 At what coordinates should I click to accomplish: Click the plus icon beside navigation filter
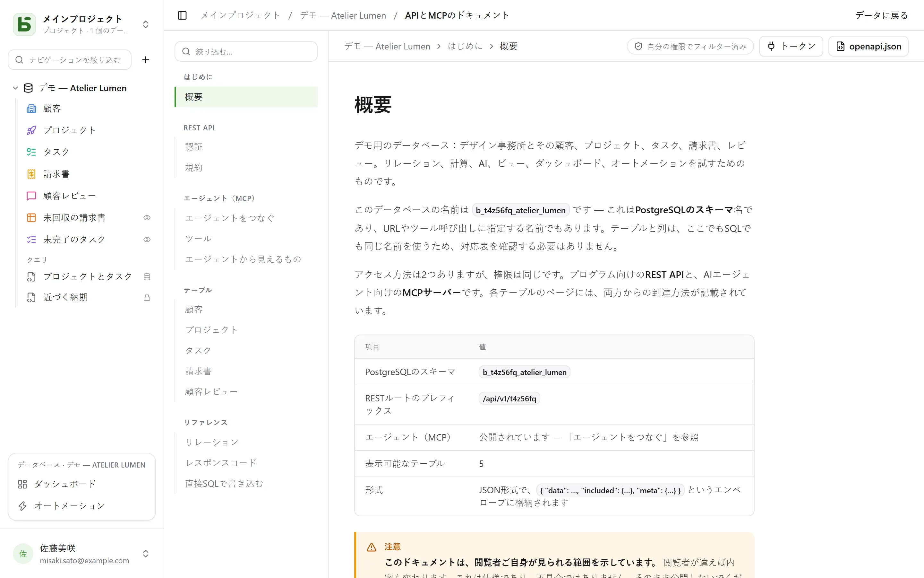click(x=145, y=60)
